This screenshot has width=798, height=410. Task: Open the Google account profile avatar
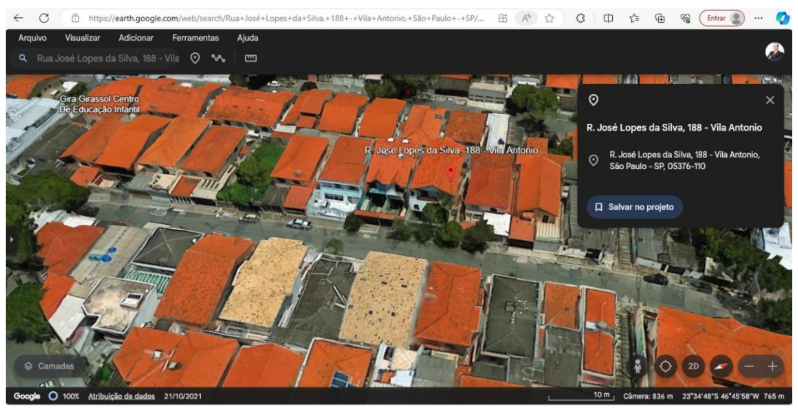tap(775, 51)
